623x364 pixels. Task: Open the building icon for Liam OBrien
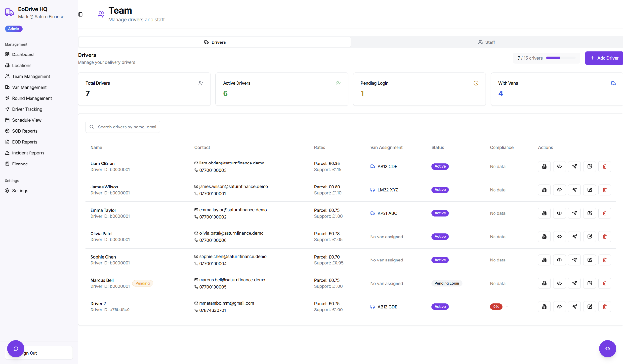pyautogui.click(x=544, y=166)
